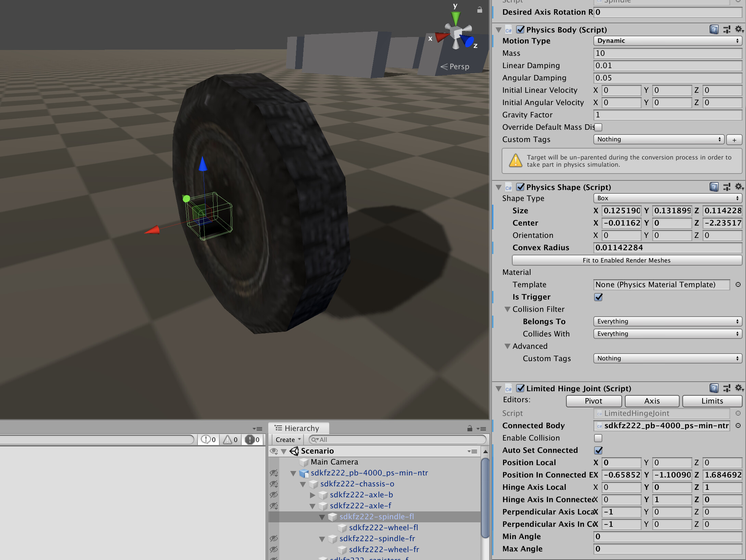This screenshot has width=746, height=560.
Task: Change Shape Type using its dropdown
Action: [x=667, y=198]
